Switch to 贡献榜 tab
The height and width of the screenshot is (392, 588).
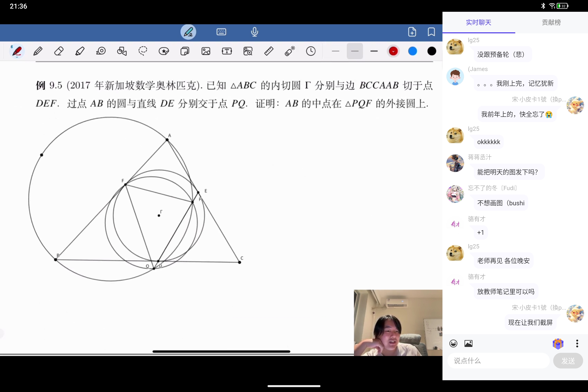[x=551, y=23]
